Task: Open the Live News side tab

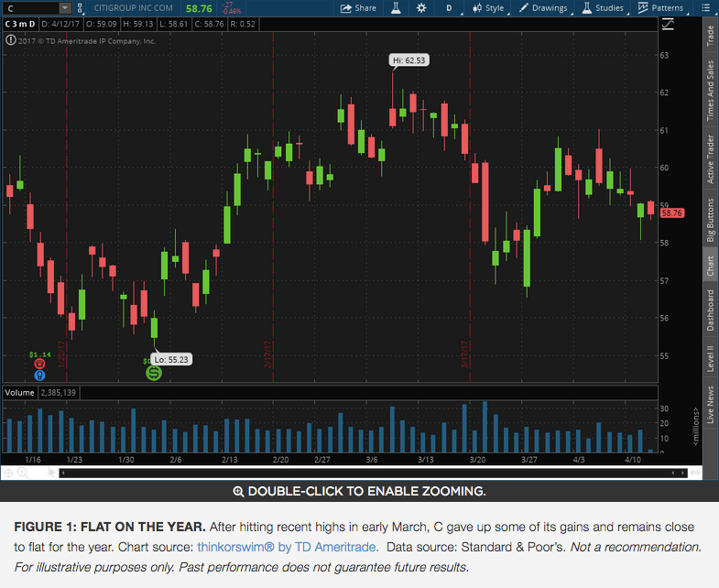Action: [710, 404]
